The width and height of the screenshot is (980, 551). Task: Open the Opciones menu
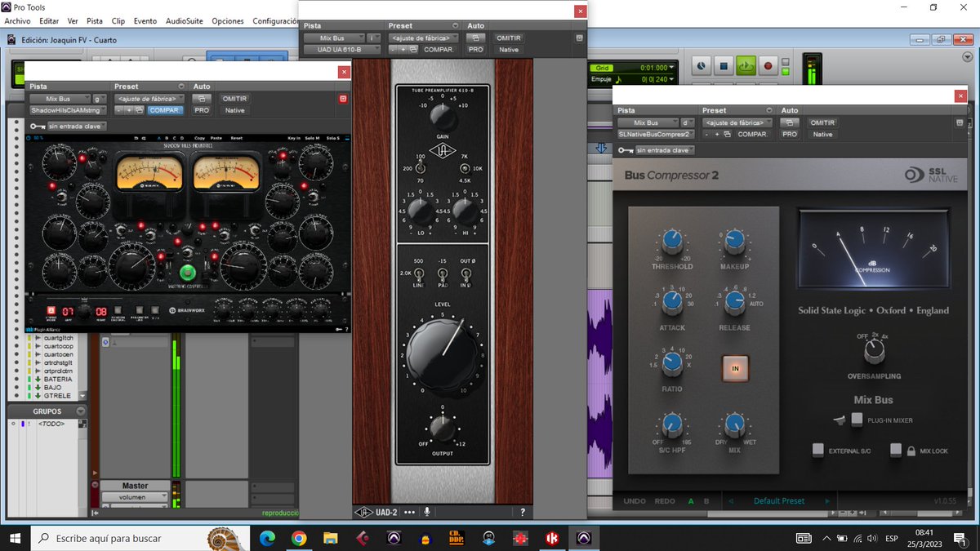[x=228, y=21]
